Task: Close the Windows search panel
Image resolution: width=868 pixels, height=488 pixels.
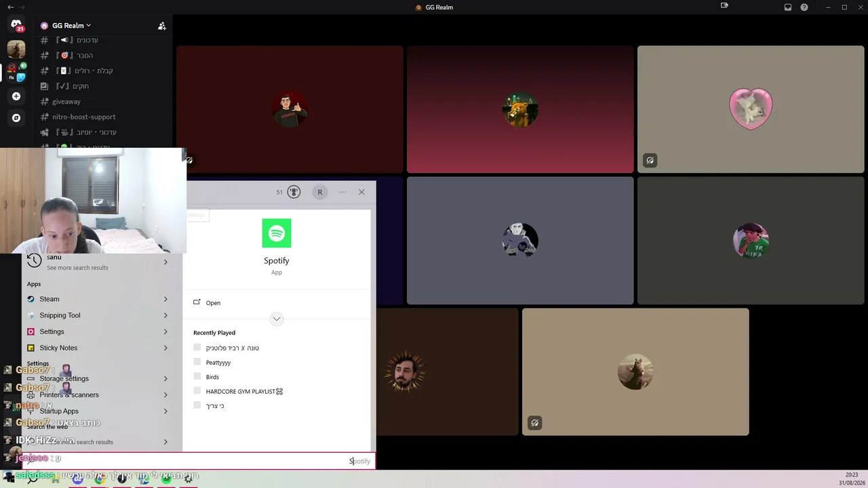Action: click(x=361, y=192)
